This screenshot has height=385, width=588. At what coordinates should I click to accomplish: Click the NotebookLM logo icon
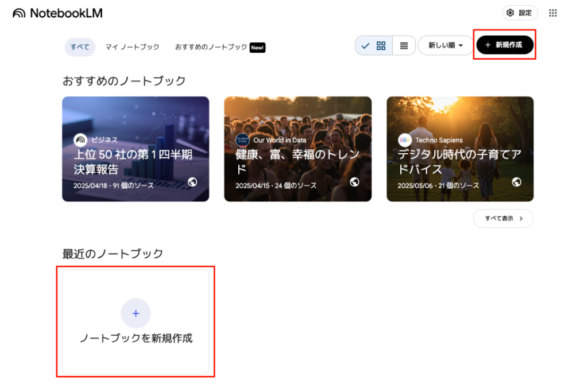point(19,13)
